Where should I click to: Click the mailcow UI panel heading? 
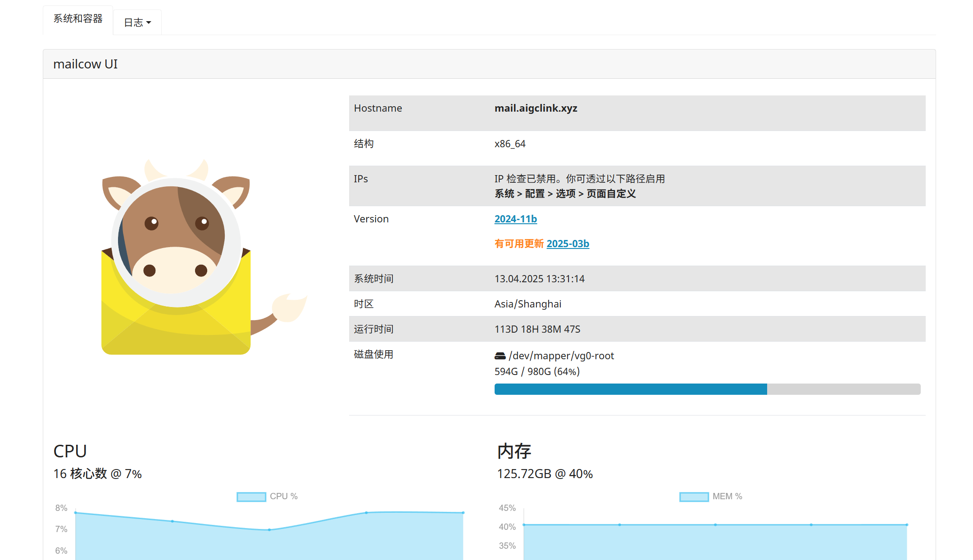(85, 64)
